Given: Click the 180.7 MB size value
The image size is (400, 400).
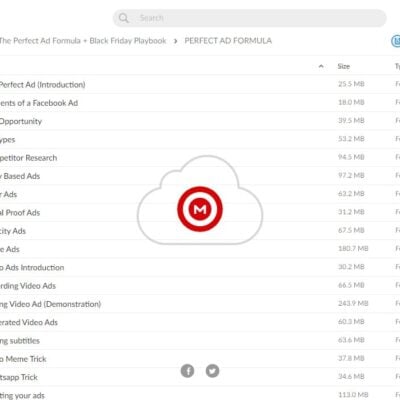Looking at the screenshot, I should [x=353, y=249].
